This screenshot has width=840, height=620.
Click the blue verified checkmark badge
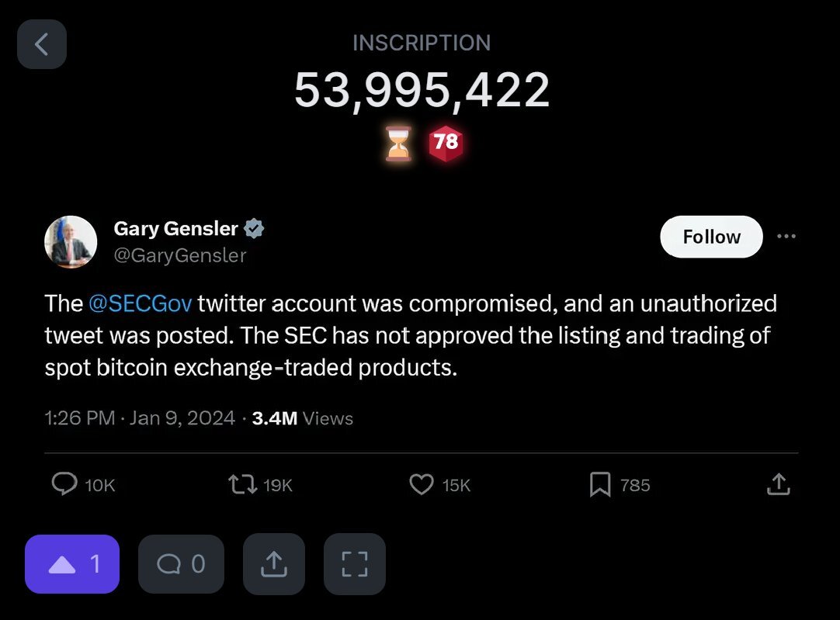coord(254,228)
